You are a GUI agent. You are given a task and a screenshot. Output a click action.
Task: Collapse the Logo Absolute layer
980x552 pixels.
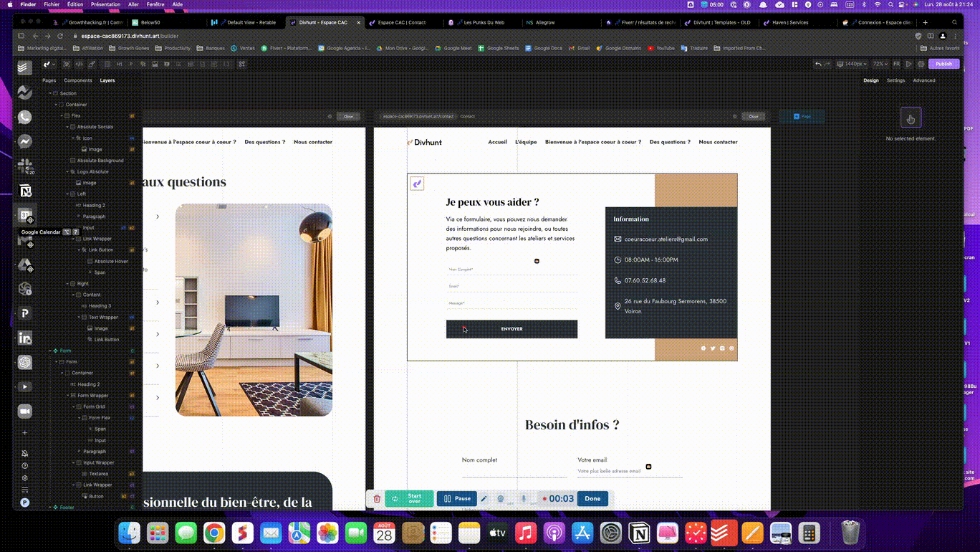pos(67,171)
